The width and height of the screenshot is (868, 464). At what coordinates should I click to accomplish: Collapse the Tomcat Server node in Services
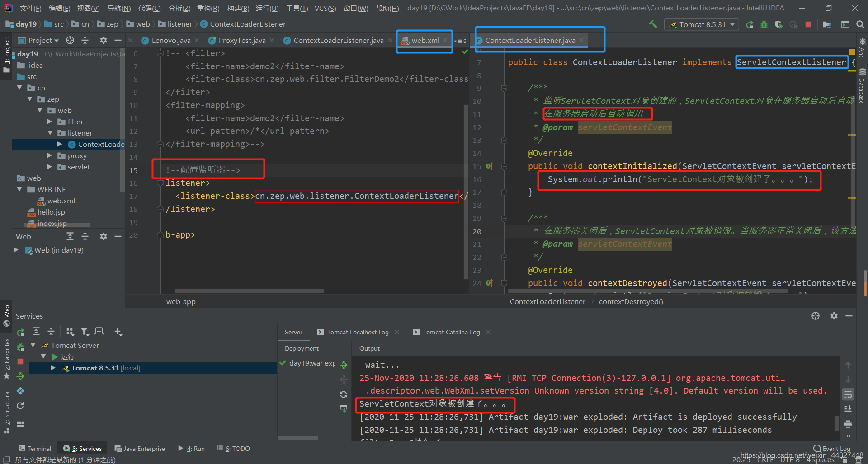pos(33,345)
